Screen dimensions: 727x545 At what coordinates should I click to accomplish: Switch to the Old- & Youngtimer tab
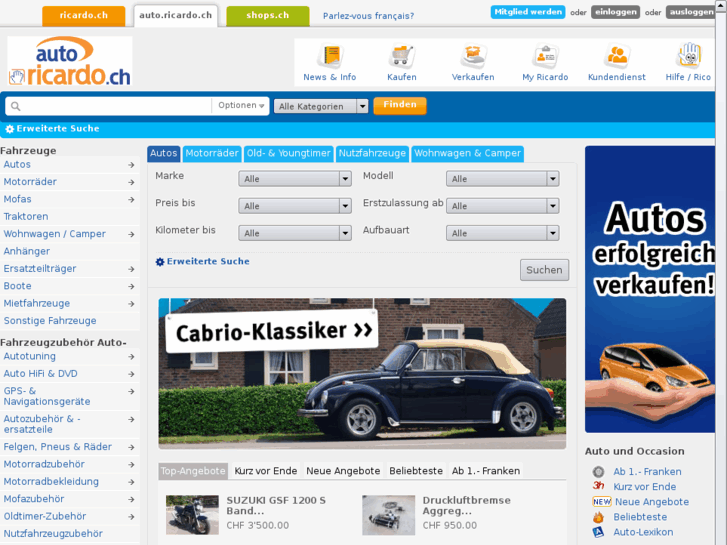pos(288,154)
